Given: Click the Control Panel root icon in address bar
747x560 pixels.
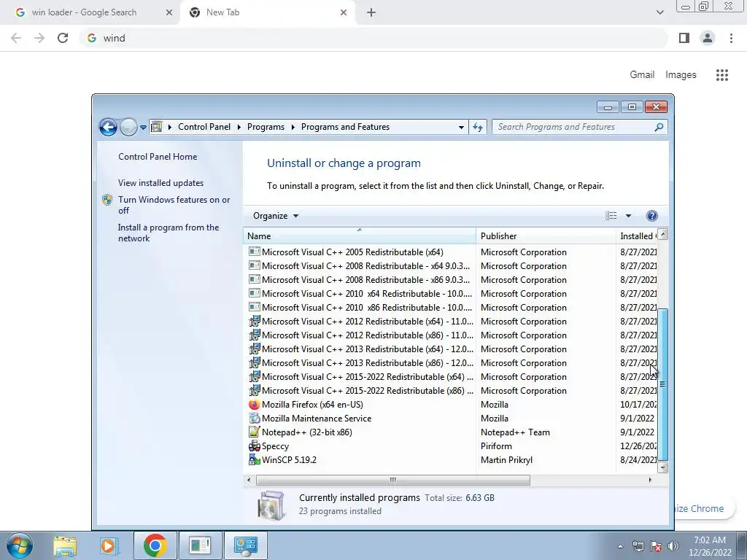Looking at the screenshot, I should (156, 127).
